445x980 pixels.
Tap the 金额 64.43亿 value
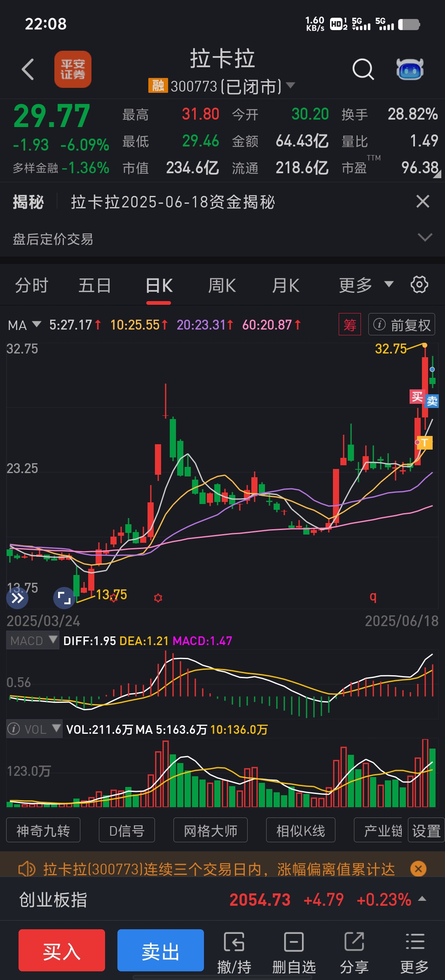point(302,141)
